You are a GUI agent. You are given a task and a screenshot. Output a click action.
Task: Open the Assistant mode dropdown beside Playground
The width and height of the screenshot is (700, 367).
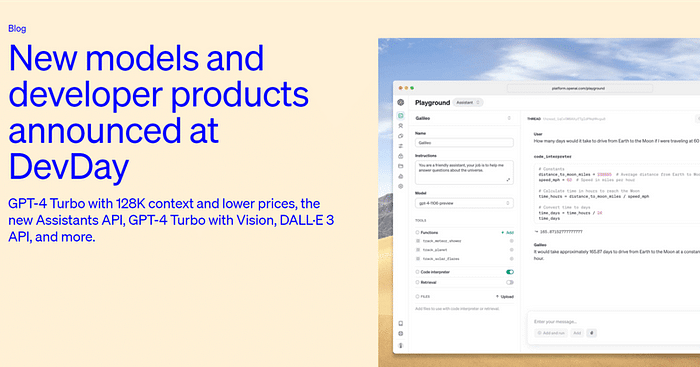point(467,103)
